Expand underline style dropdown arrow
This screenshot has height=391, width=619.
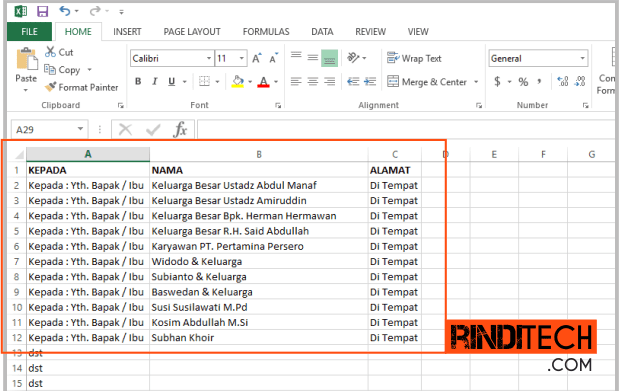tap(184, 82)
